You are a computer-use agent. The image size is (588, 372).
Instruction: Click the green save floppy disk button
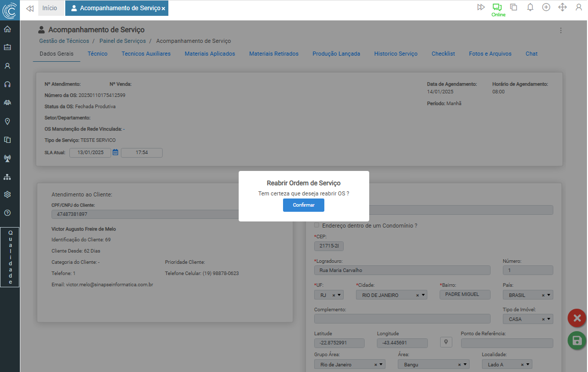click(576, 341)
